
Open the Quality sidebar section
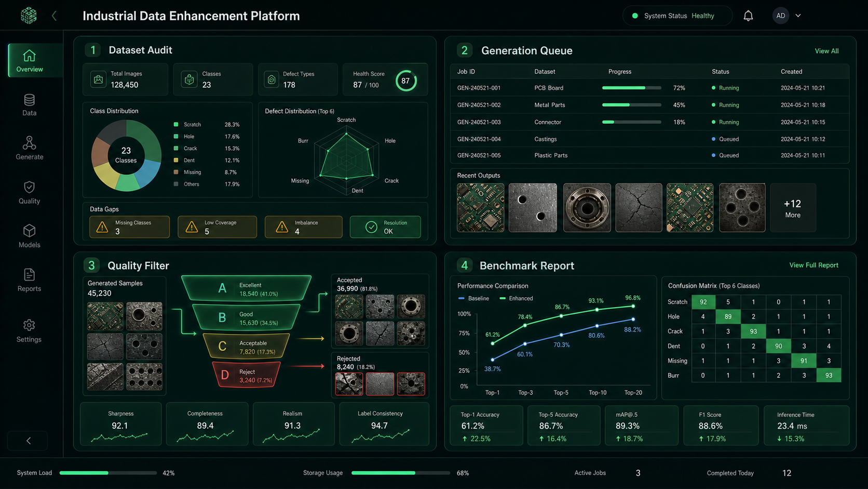point(30,193)
